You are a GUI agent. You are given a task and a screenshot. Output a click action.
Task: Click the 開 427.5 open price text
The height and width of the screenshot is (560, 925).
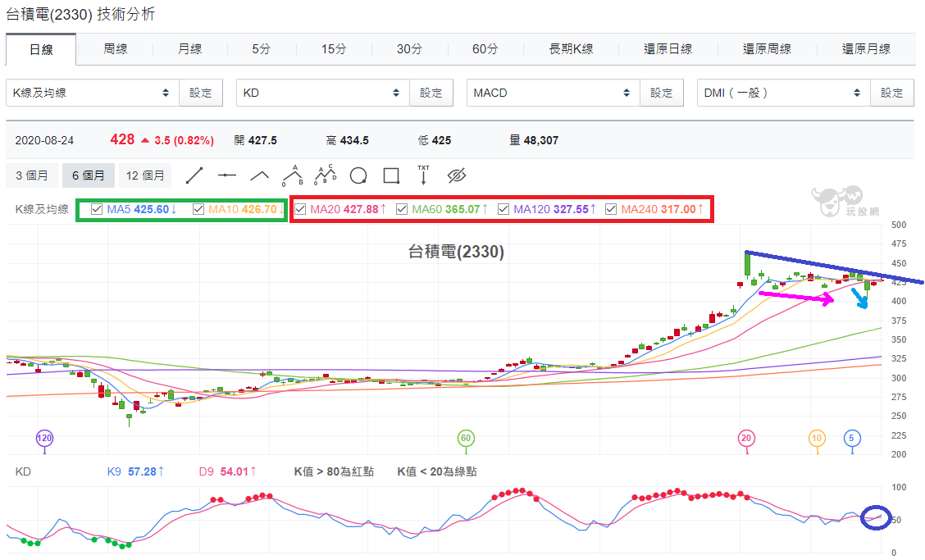coord(255,140)
